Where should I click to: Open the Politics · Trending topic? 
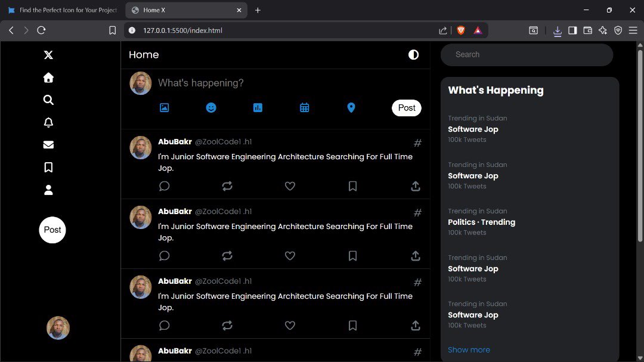tap(481, 222)
